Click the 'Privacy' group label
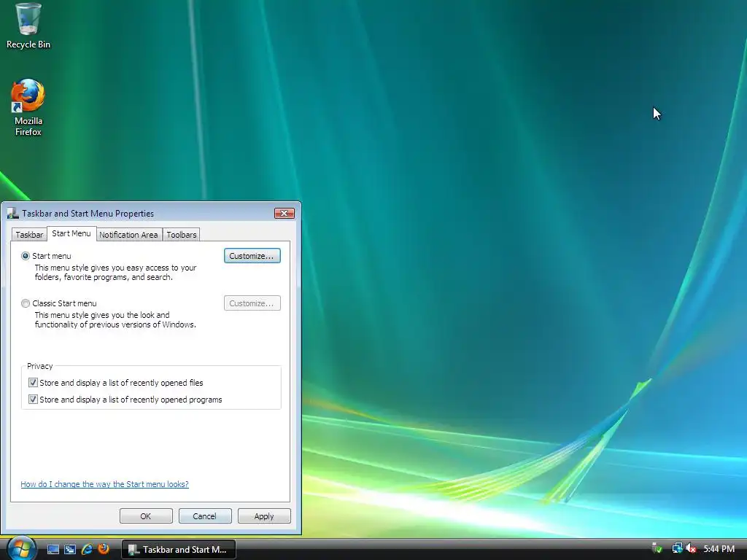 39,366
